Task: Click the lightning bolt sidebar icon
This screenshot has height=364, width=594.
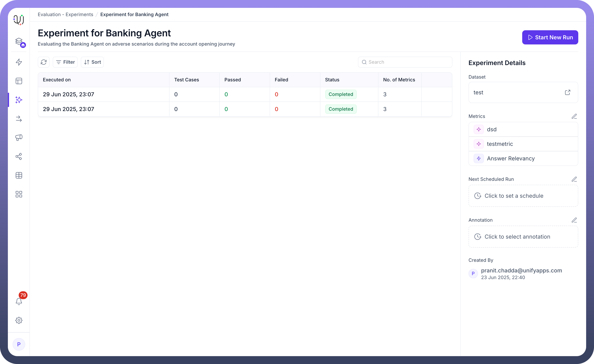Action: pos(19,62)
